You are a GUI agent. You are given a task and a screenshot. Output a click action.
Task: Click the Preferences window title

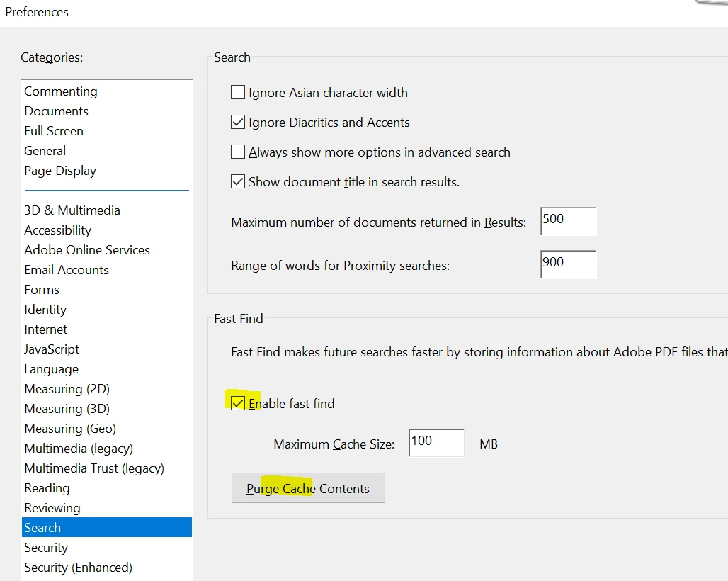[x=37, y=12]
